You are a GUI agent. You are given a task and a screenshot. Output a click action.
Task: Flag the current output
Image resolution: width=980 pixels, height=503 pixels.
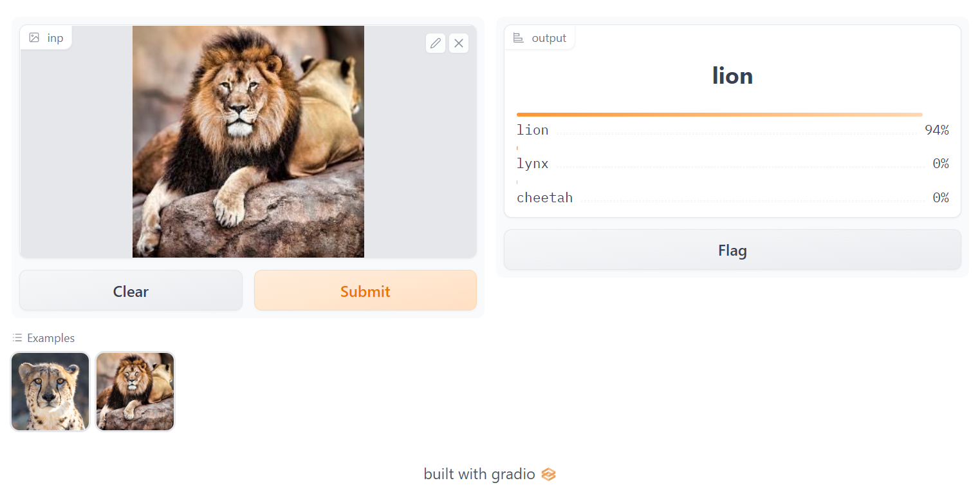(732, 250)
